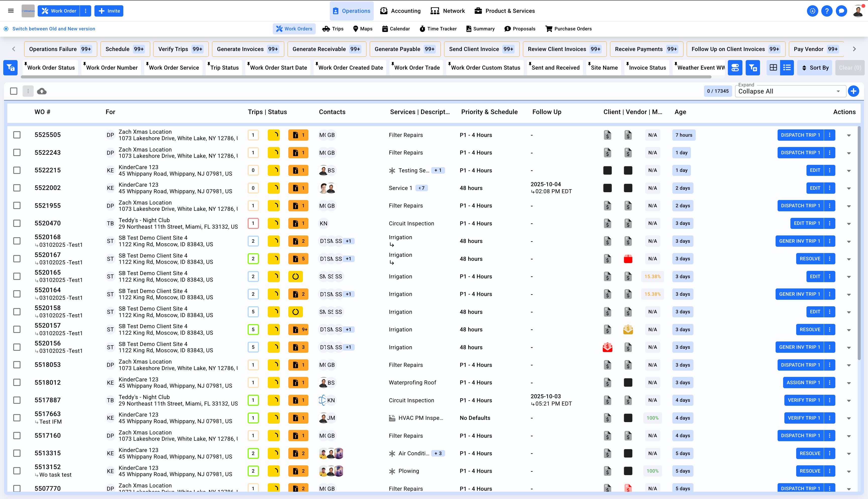Click DISPATCH TRIP 1 for order 5522243
The width and height of the screenshot is (868, 499).
pyautogui.click(x=800, y=153)
